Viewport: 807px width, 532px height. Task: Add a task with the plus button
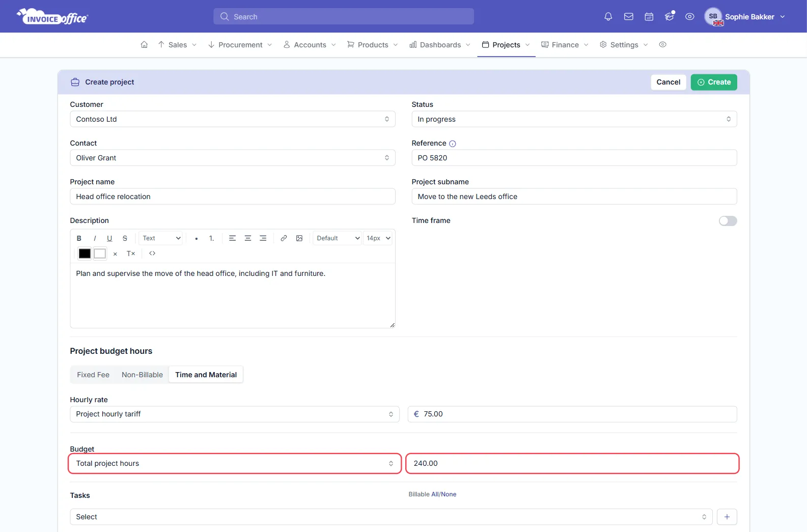click(x=727, y=517)
